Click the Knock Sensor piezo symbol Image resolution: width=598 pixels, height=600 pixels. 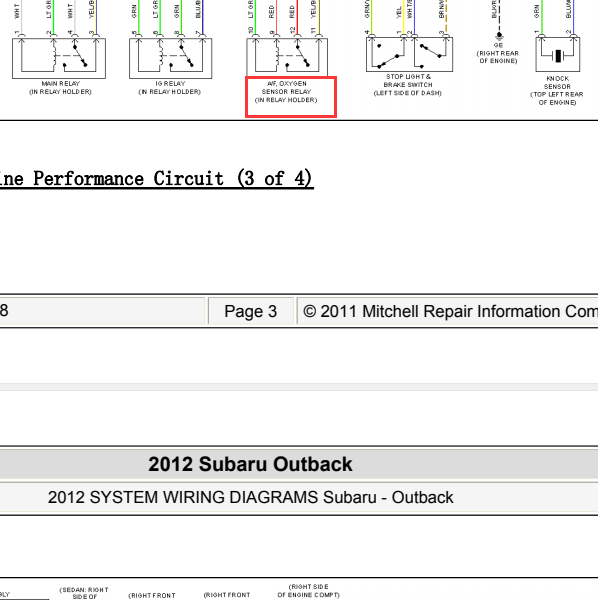pos(558,55)
